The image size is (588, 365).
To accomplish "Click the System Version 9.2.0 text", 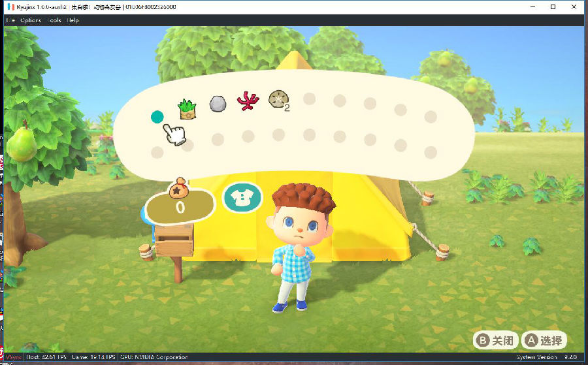I will pyautogui.click(x=547, y=357).
